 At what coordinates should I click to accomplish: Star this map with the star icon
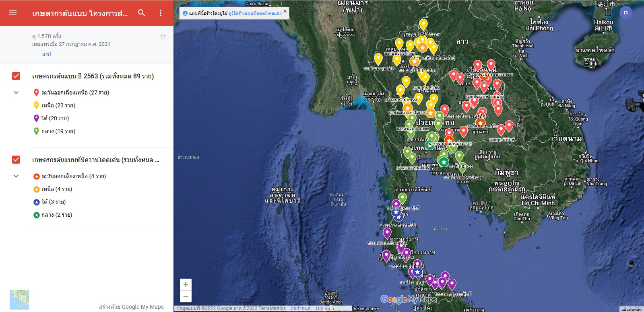coord(163,36)
